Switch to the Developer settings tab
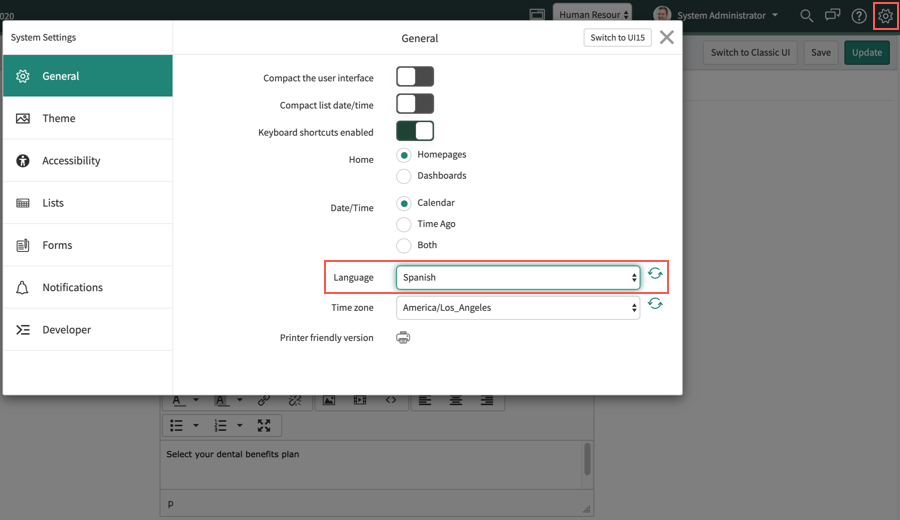Screen dimensions: 900x520 point(88,329)
